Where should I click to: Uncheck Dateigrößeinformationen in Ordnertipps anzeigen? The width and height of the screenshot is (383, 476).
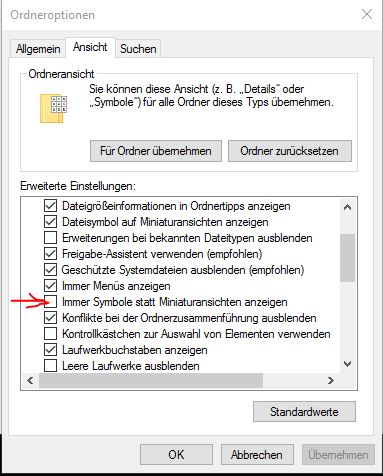[x=50, y=206]
